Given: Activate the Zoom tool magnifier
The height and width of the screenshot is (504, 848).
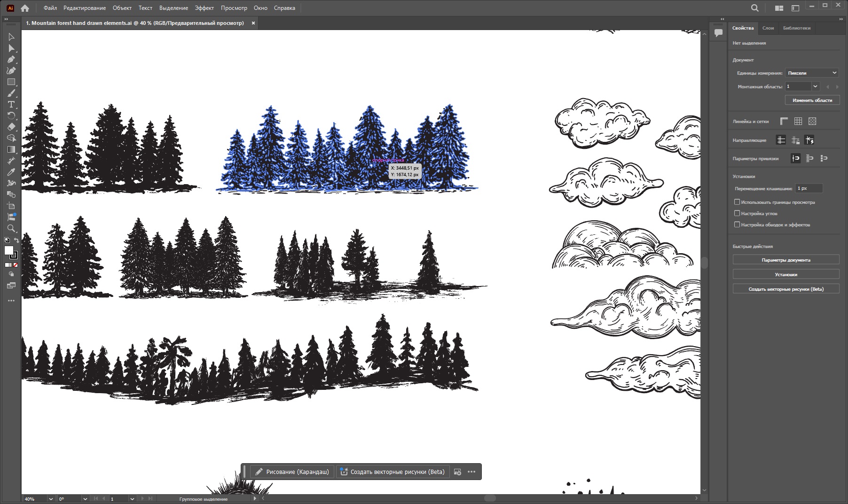Looking at the screenshot, I should [11, 229].
